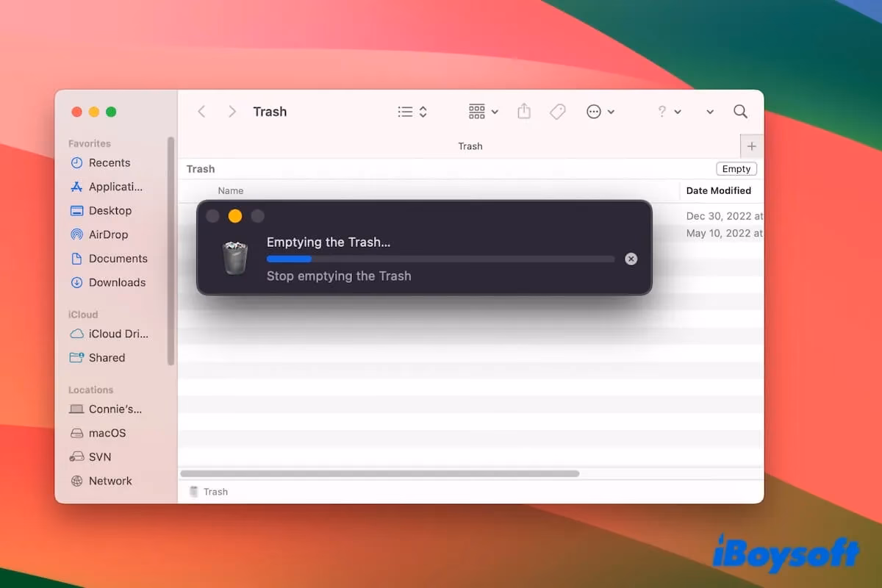This screenshot has width=882, height=588.
Task: Start a search with the magnifying glass
Action: coord(740,111)
